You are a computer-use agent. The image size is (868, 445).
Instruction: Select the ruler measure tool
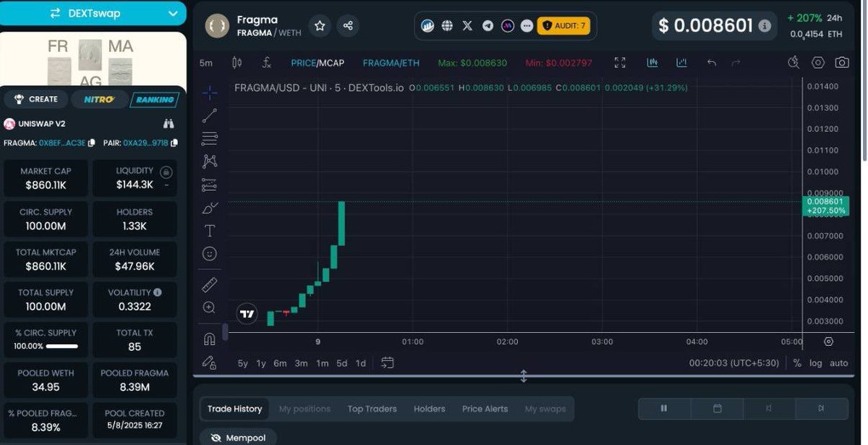209,284
